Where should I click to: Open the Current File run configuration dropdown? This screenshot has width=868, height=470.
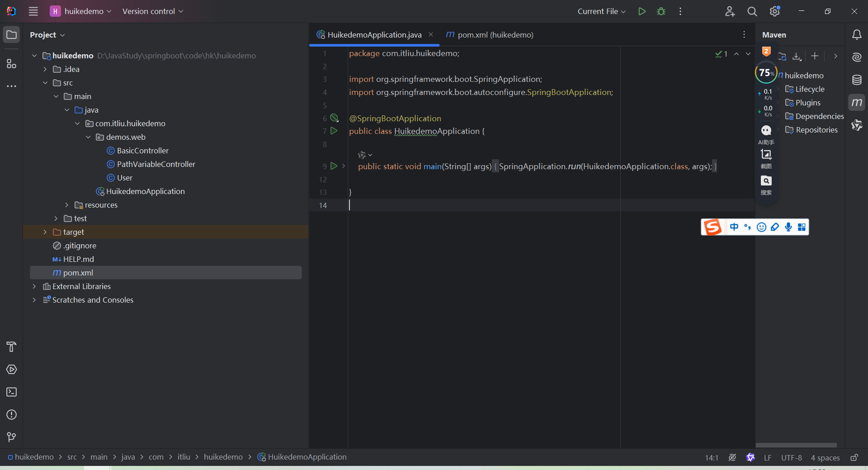[x=601, y=11]
